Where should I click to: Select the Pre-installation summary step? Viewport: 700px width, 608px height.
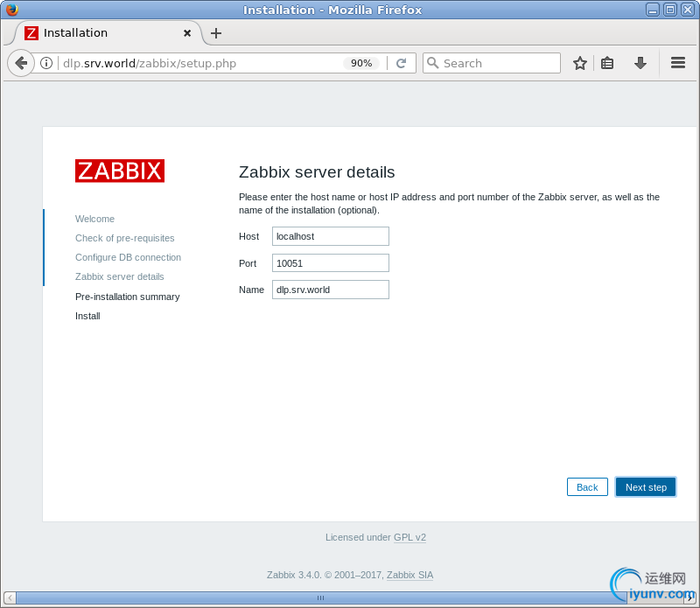[127, 297]
